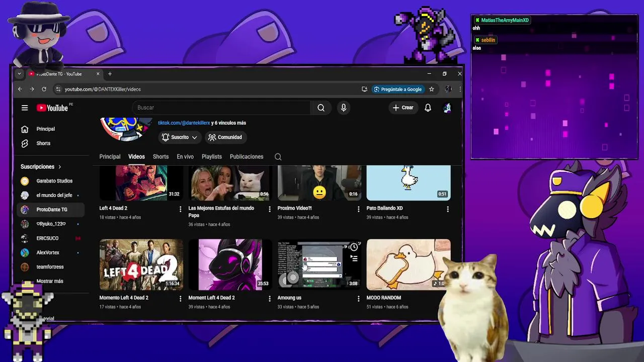Viewport: 644px width, 362px height.
Task: Start voice search with microphone icon
Action: 344,108
